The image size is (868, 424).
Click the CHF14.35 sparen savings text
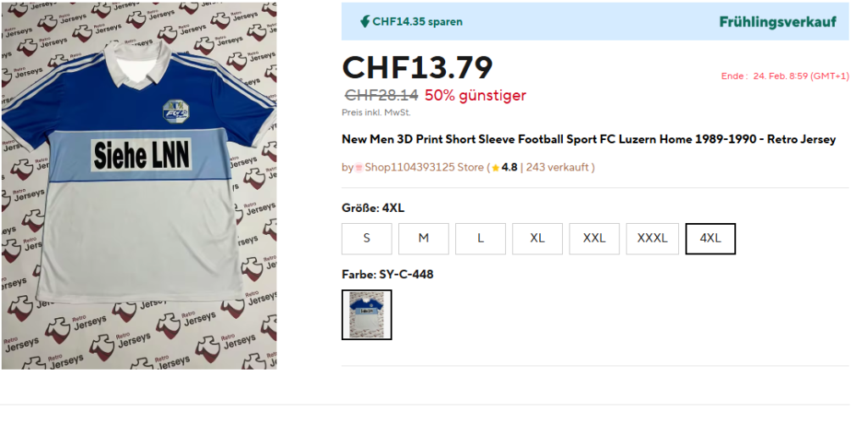[x=417, y=22]
